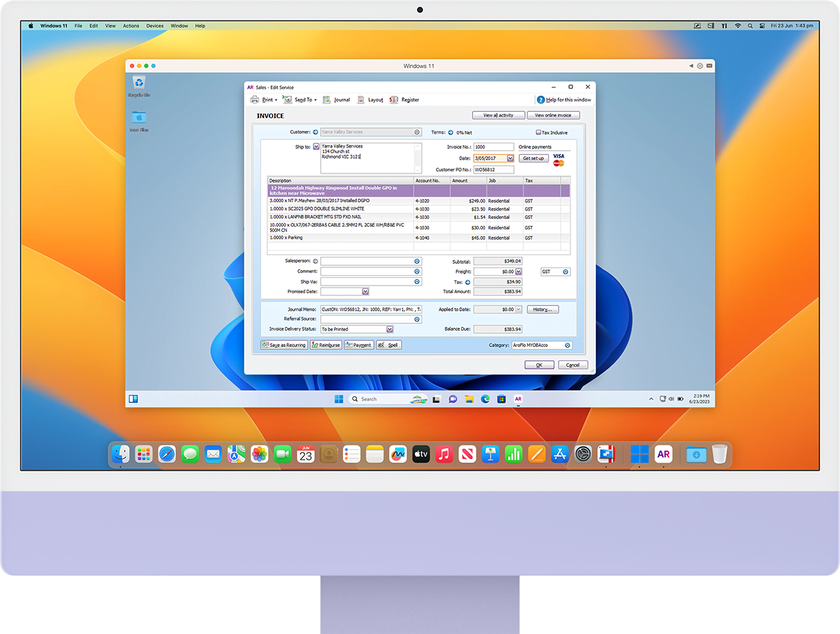The width and height of the screenshot is (840, 634).
Task: Open Microsoft Edge from Windows taskbar
Action: click(x=485, y=399)
